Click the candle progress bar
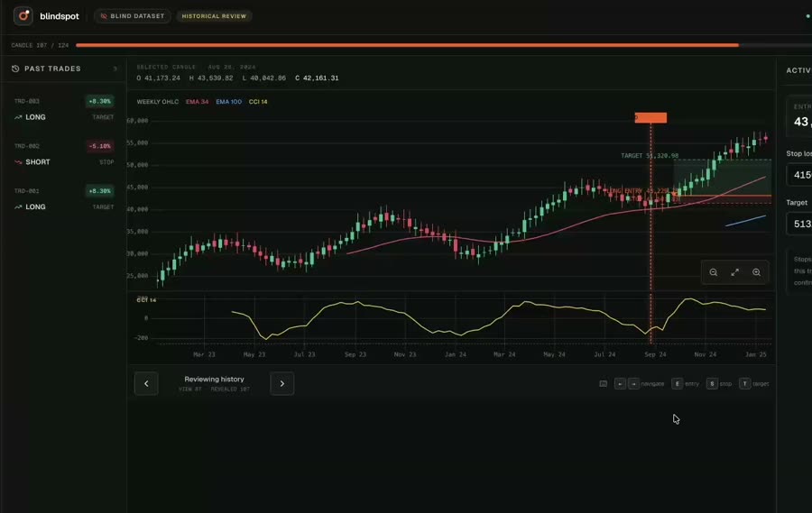This screenshot has width=812, height=513. tap(443, 45)
